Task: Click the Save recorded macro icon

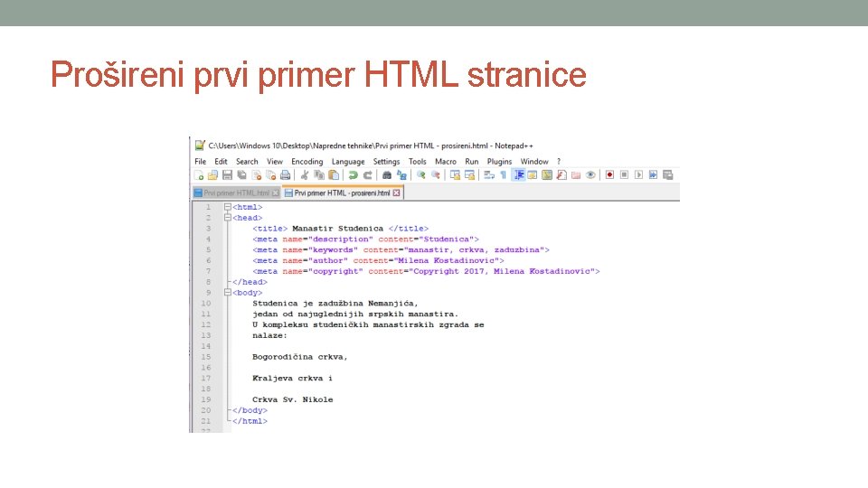Action: pyautogui.click(x=668, y=174)
